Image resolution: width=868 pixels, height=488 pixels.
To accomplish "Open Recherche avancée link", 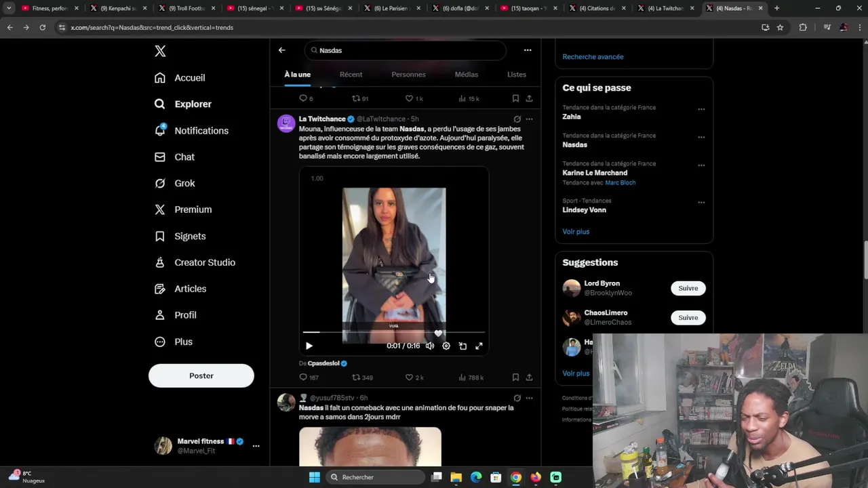I will tap(593, 57).
